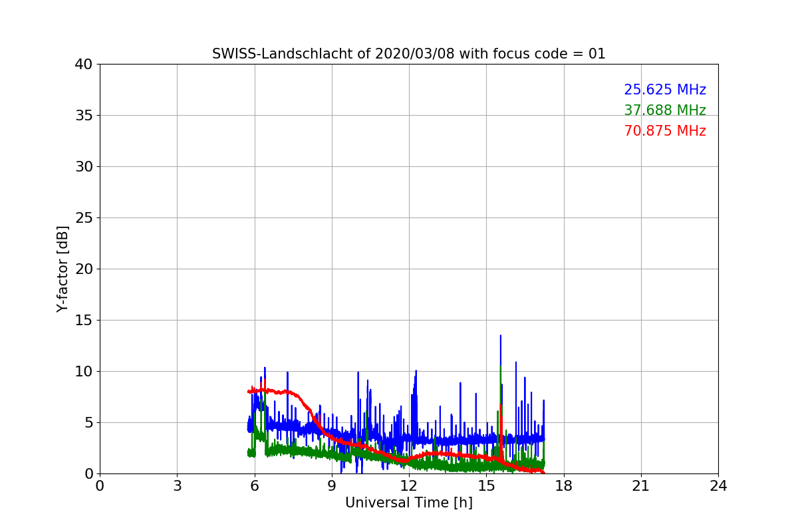The width and height of the screenshot is (798, 532).
Task: Select the green '37.688 MHz' legend label
Action: click(665, 110)
